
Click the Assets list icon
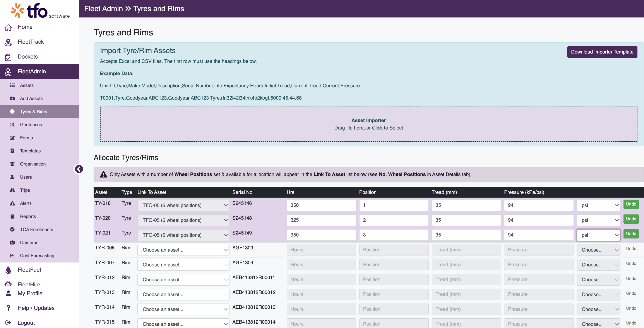[x=12, y=85]
